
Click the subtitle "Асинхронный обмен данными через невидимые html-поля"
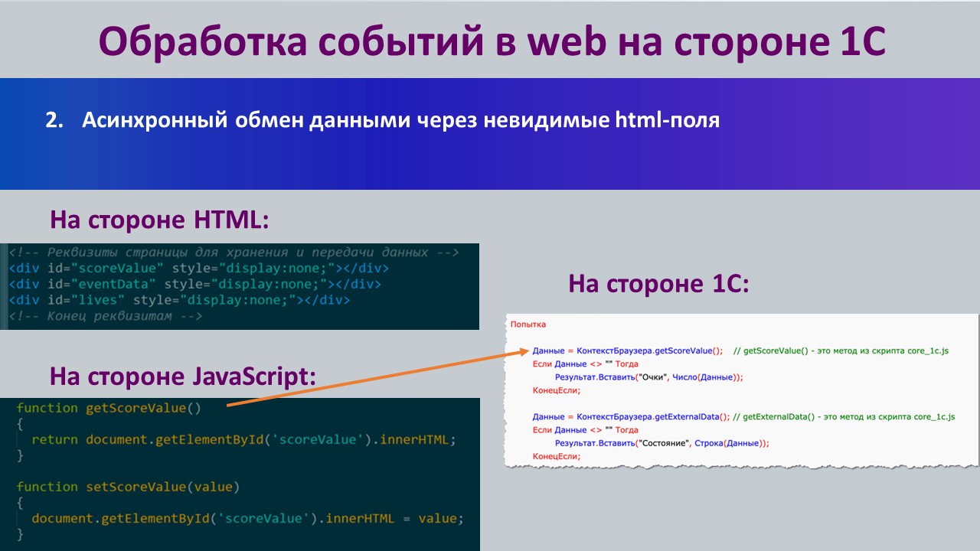400,121
